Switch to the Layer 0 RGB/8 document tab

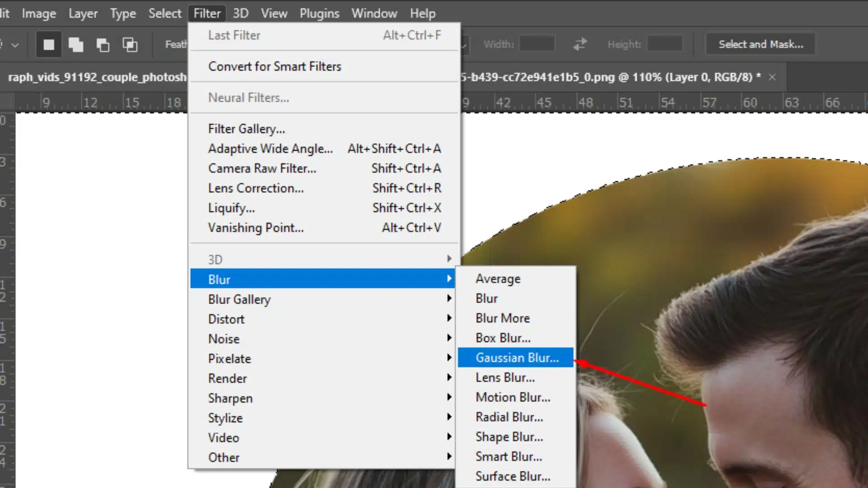pyautogui.click(x=610, y=77)
